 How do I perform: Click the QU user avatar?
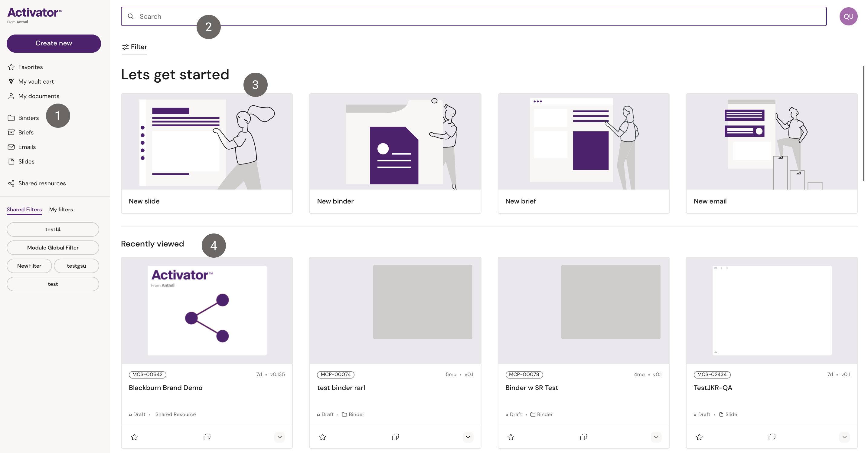(x=848, y=16)
